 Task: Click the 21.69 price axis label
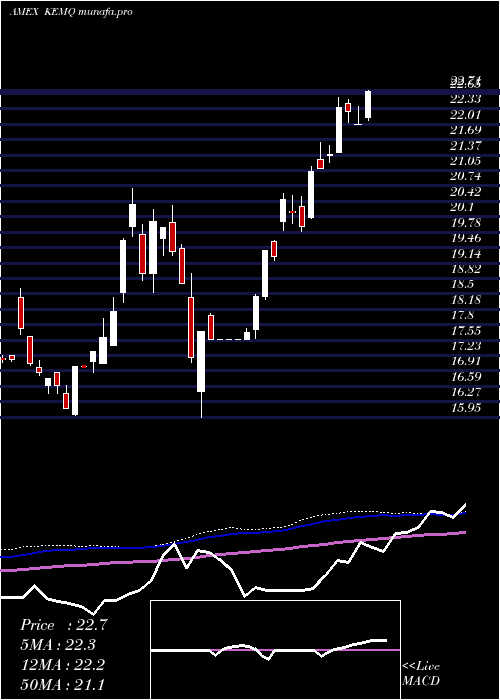click(x=465, y=130)
